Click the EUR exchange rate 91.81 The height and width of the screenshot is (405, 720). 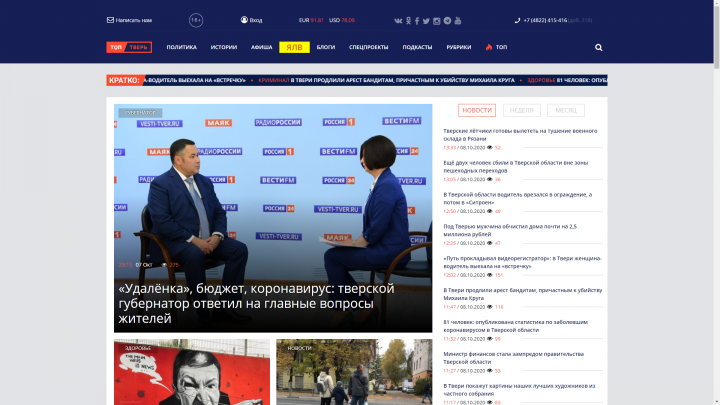(311, 20)
